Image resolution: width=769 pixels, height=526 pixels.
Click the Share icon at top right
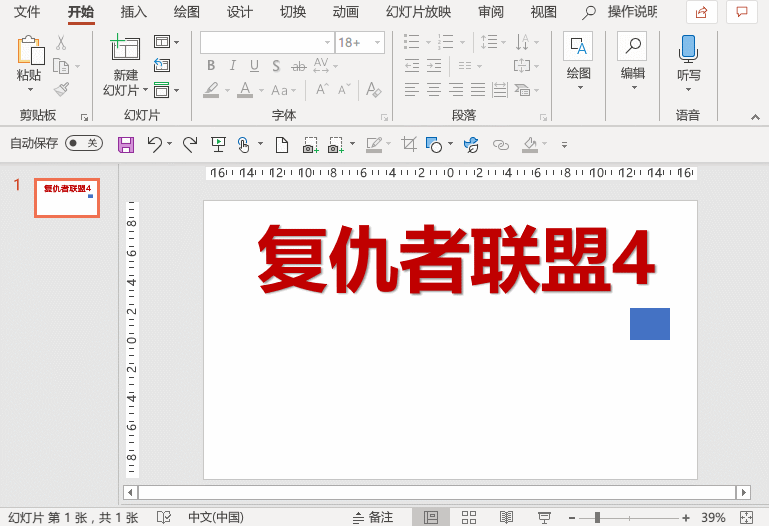pyautogui.click(x=702, y=12)
